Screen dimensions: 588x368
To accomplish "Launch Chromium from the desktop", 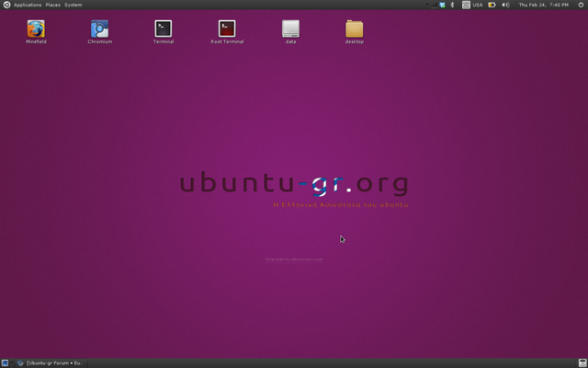I will pyautogui.click(x=99, y=29).
